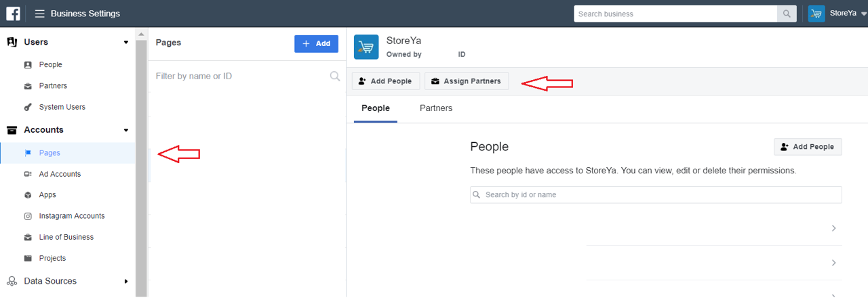
Task: Open the hamburger menu beside Business Settings
Action: (x=40, y=14)
